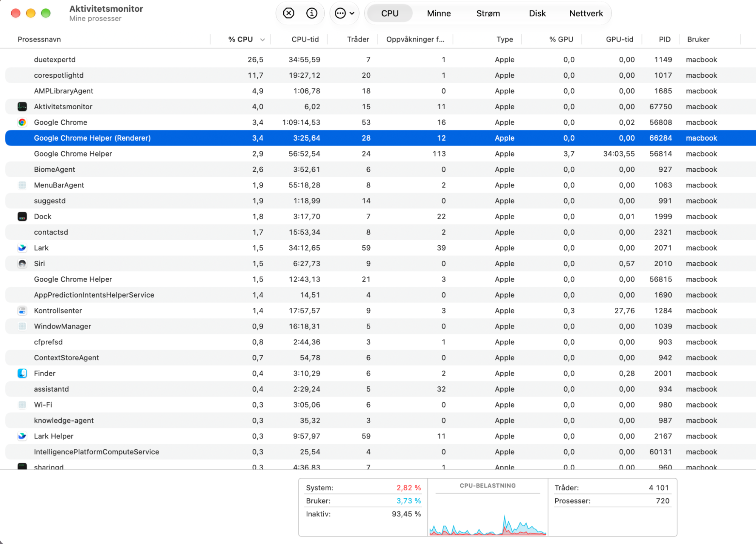
Task: Click the Kontrollsenter process icon
Action: point(22,310)
